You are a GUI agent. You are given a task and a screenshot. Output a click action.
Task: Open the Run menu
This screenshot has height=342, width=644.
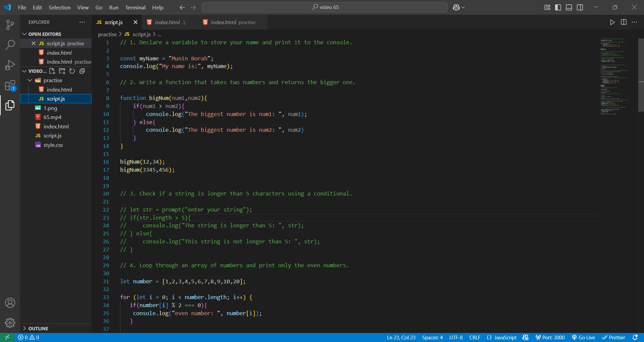click(114, 7)
